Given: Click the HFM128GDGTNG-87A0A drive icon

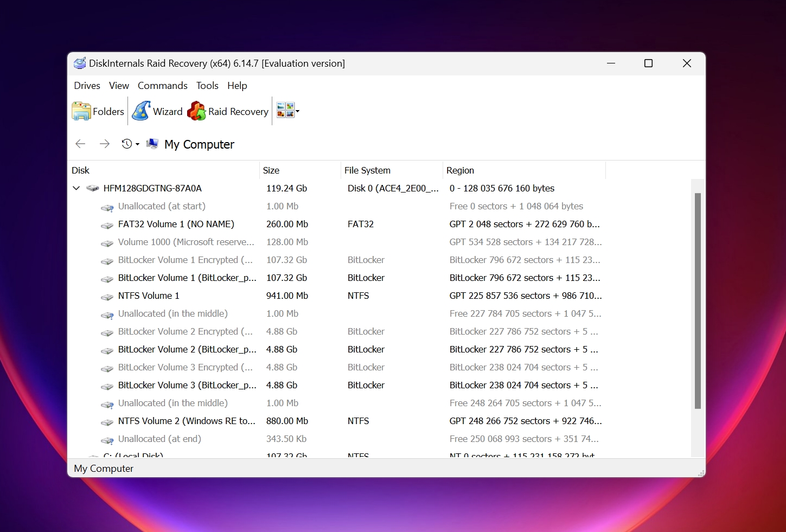Looking at the screenshot, I should coord(93,188).
